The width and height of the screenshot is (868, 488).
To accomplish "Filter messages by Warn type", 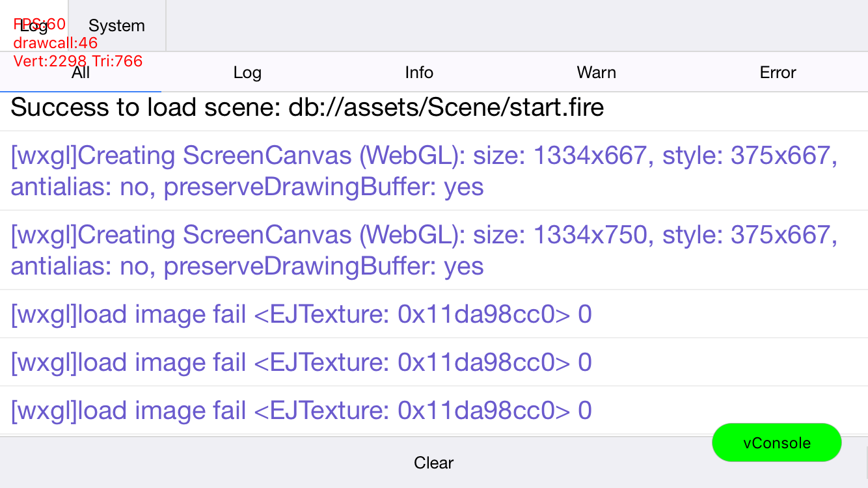I will pos(596,72).
